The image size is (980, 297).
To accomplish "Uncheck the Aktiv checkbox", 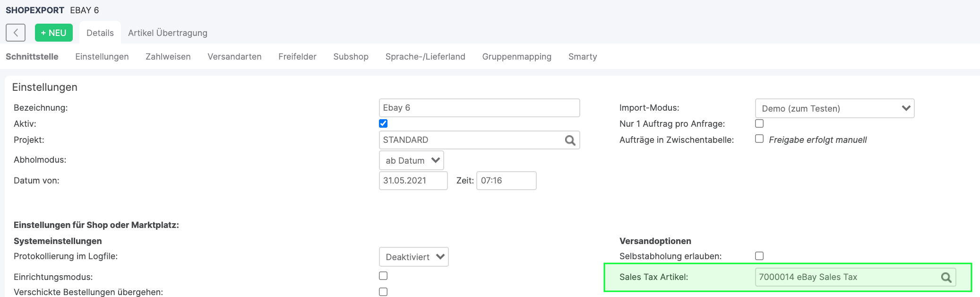I will click(383, 123).
